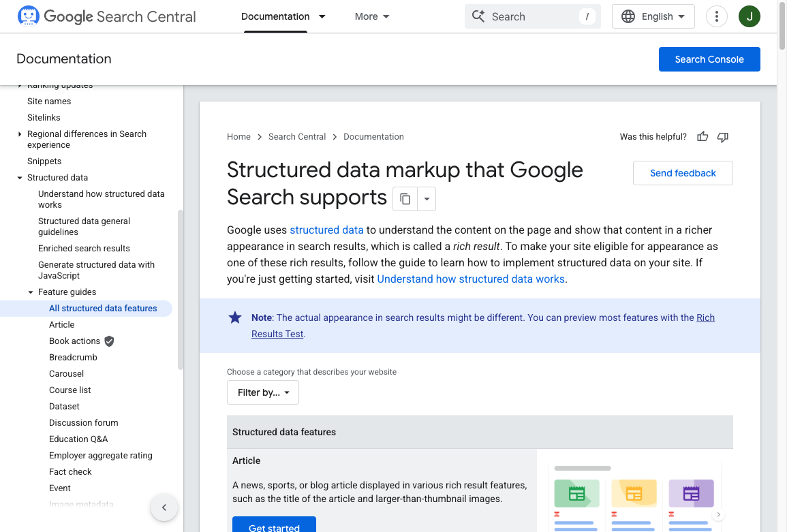This screenshot has height=532, width=787.
Task: Select All structured data features sidebar item
Action: [103, 309]
